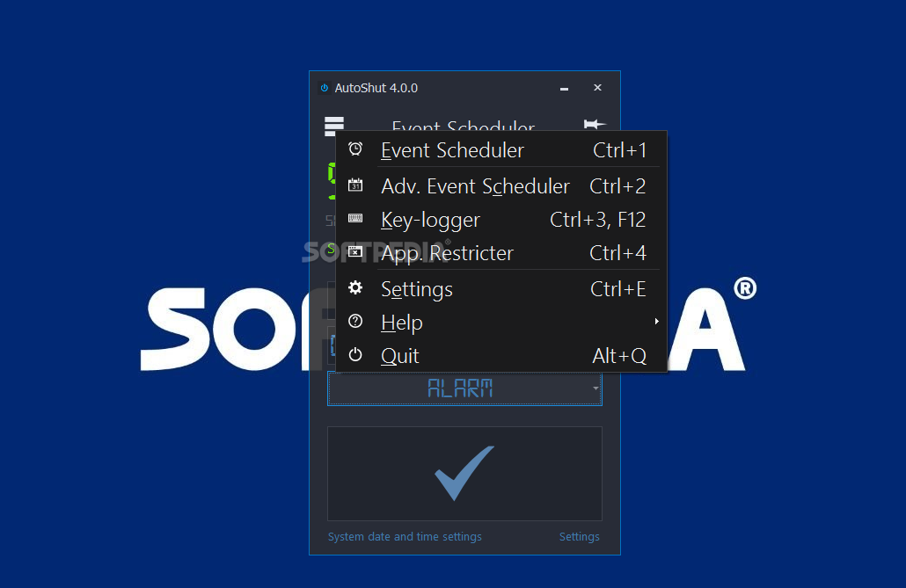Viewport: 906px width, 588px height.
Task: Open Settings from the menu
Action: [x=501, y=289]
